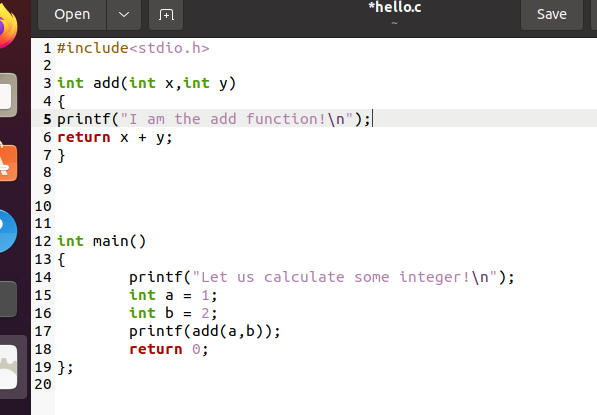Open the Files icon in the dock
Screen dimensions: 597x415
[x=8, y=95]
